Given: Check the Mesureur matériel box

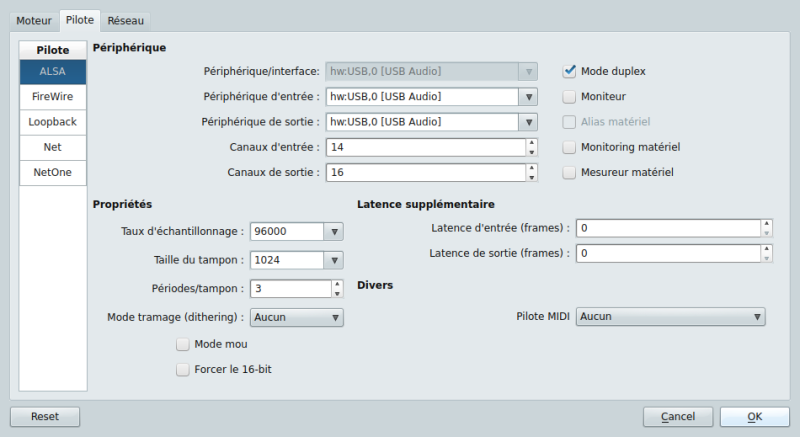Looking at the screenshot, I should click(569, 172).
